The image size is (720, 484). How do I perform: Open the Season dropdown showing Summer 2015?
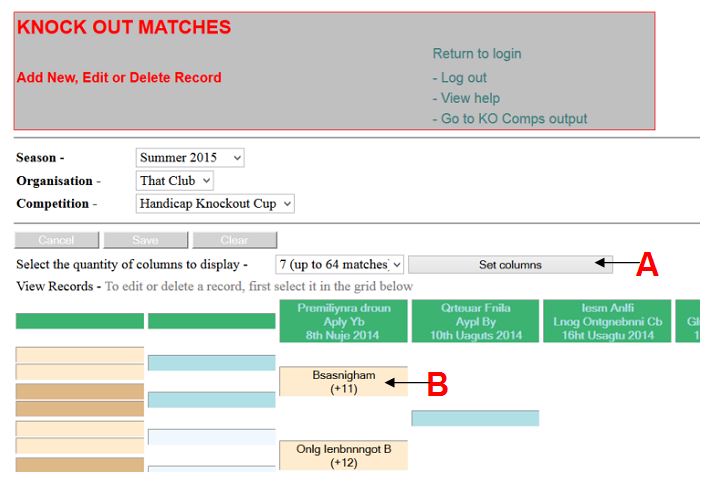click(190, 158)
